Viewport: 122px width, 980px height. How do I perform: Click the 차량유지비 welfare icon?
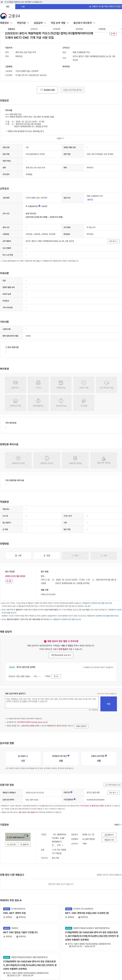pos(61,385)
